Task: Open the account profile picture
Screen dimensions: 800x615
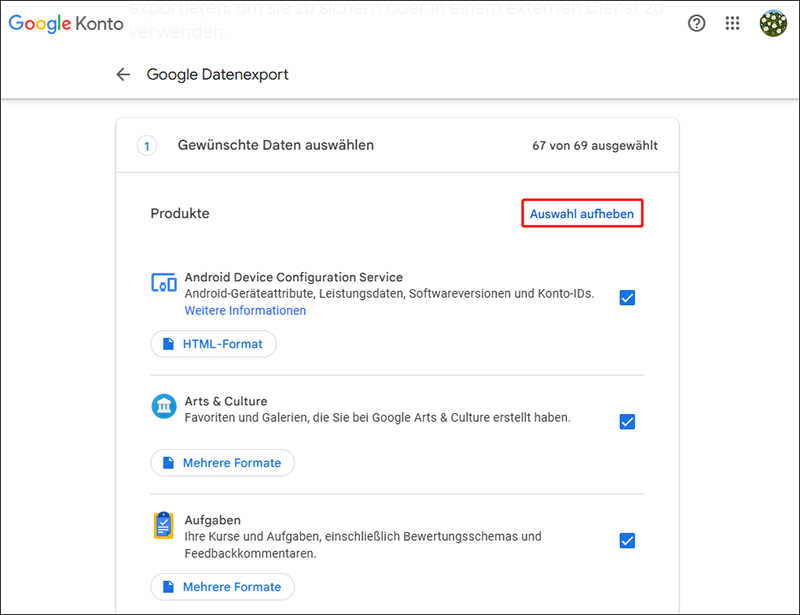Action: [773, 23]
